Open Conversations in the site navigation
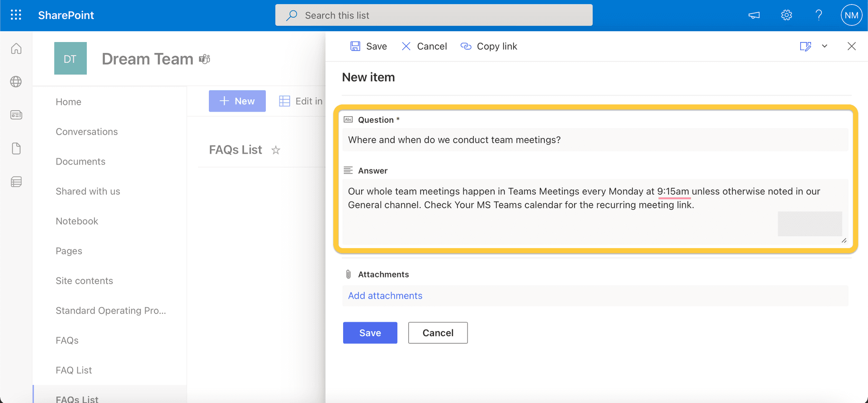The width and height of the screenshot is (868, 403). [x=86, y=131]
